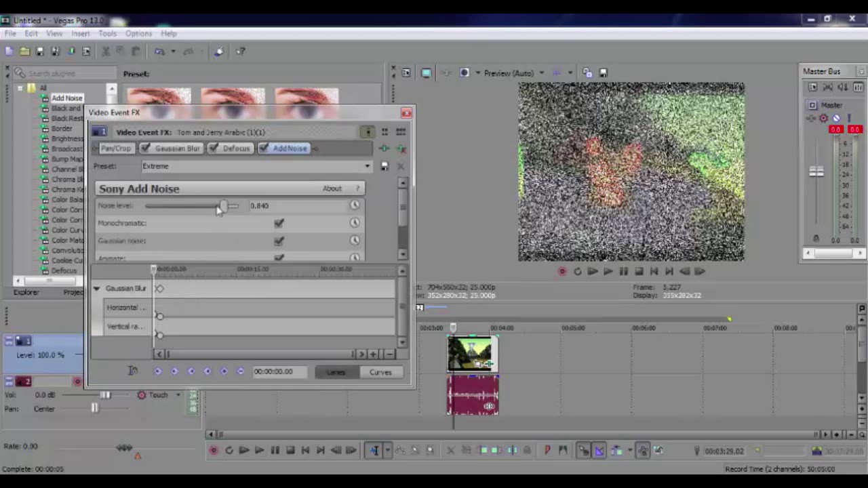
Task: Open the Tools menu
Action: [x=107, y=33]
